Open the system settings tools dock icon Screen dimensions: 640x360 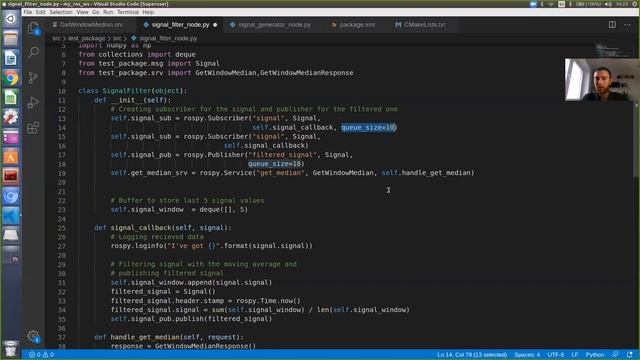coord(11,117)
